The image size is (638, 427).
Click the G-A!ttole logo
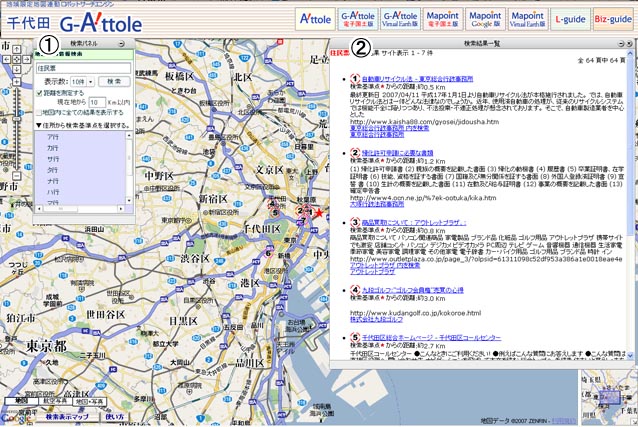pyautogui.click(x=101, y=24)
